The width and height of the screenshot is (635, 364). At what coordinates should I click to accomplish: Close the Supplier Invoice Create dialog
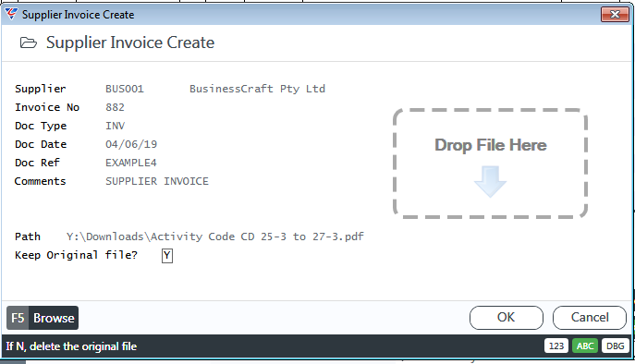click(615, 15)
